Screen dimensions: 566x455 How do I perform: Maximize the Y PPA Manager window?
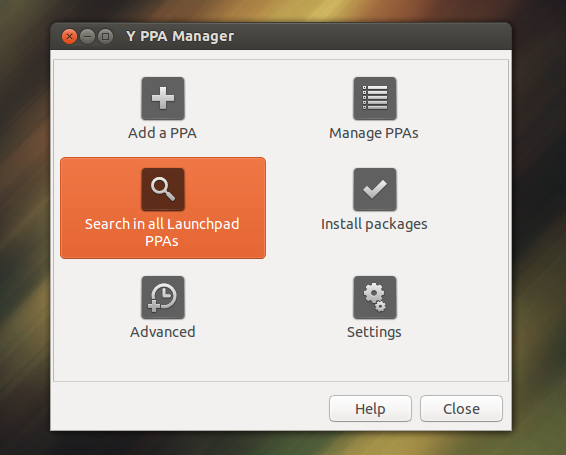(x=105, y=36)
